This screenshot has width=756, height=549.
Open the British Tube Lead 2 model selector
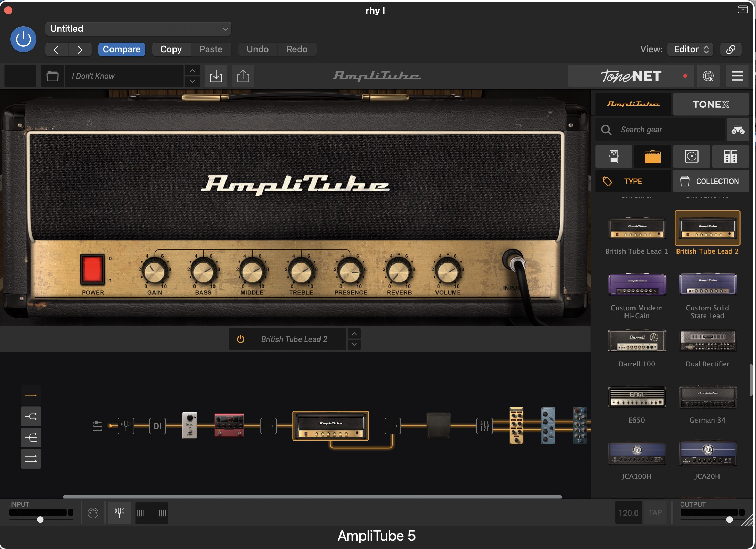point(294,339)
